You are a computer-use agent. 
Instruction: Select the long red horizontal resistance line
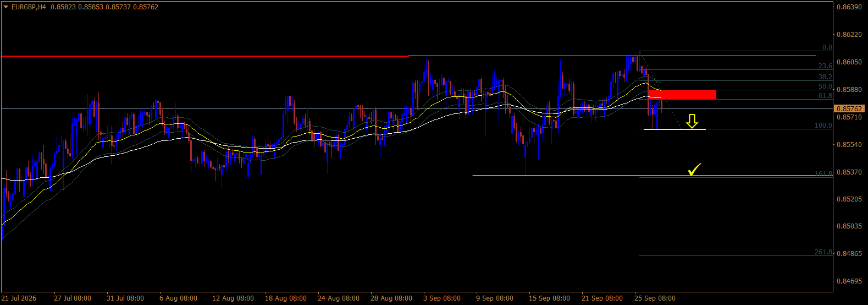(x=408, y=56)
